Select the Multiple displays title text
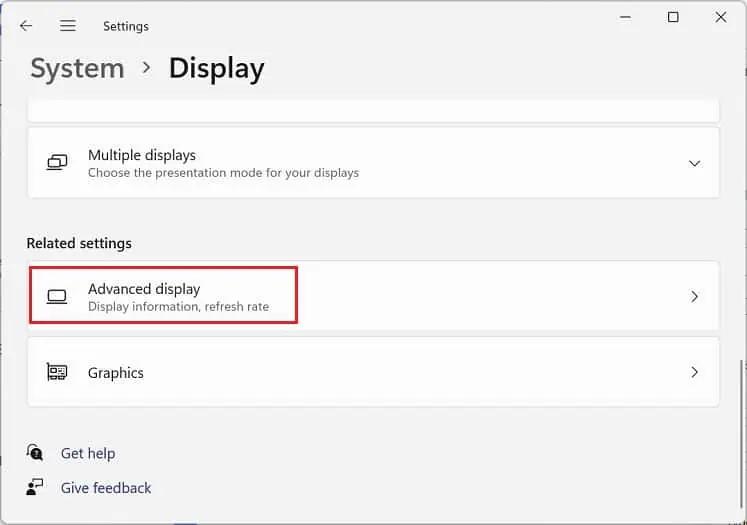Viewport: 747px width, 525px height. click(x=142, y=155)
